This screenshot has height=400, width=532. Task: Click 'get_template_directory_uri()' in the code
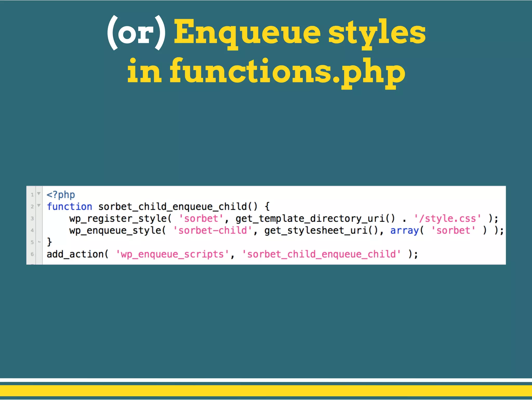point(315,219)
